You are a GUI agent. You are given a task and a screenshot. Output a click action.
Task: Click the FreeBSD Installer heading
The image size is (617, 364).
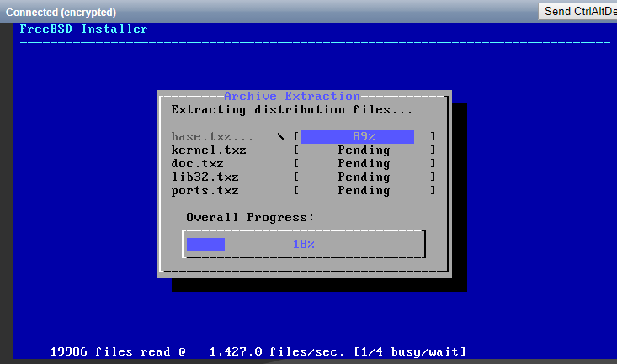(84, 29)
